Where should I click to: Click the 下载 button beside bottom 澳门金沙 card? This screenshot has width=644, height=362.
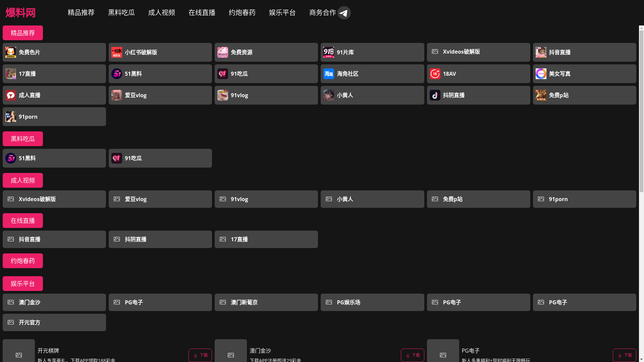point(413,355)
